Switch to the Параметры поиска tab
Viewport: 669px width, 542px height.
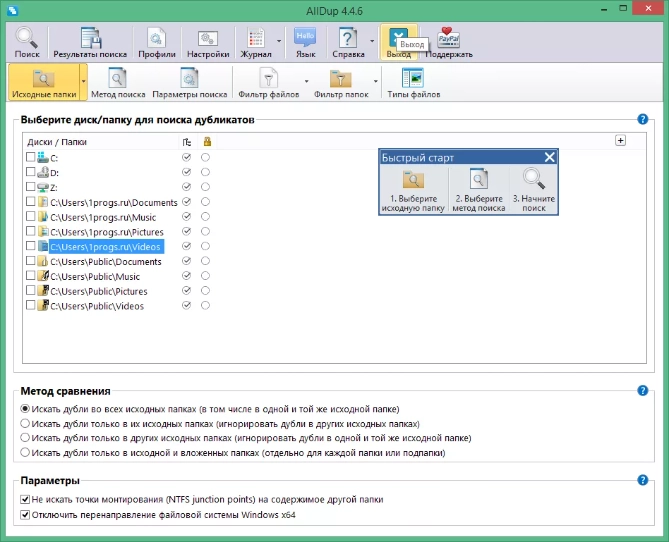coord(189,84)
